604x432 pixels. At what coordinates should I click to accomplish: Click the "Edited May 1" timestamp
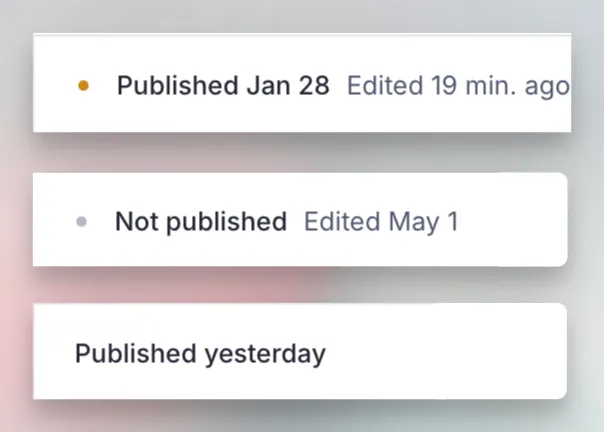pos(381,222)
